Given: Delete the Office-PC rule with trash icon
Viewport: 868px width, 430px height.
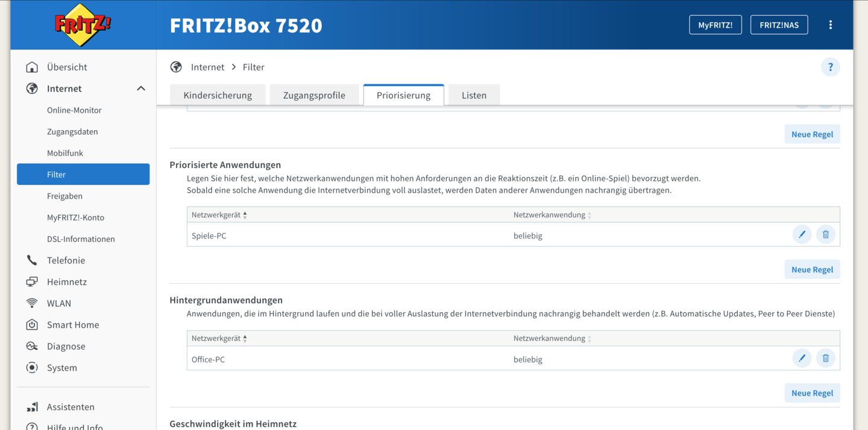Looking at the screenshot, I should [x=826, y=358].
